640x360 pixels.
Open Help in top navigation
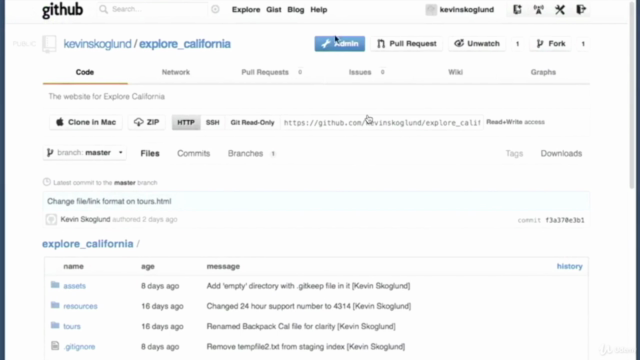[318, 9]
